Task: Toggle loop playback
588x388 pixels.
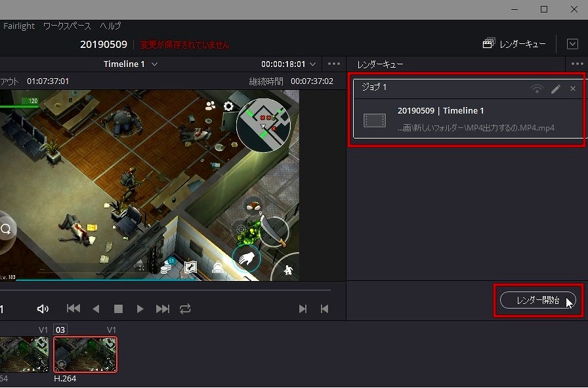Action: pos(185,309)
